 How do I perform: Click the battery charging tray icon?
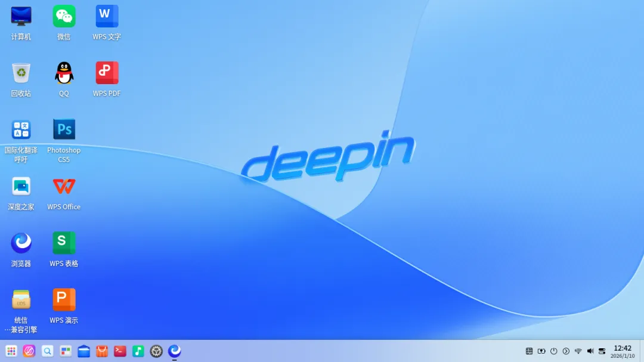pyautogui.click(x=541, y=351)
